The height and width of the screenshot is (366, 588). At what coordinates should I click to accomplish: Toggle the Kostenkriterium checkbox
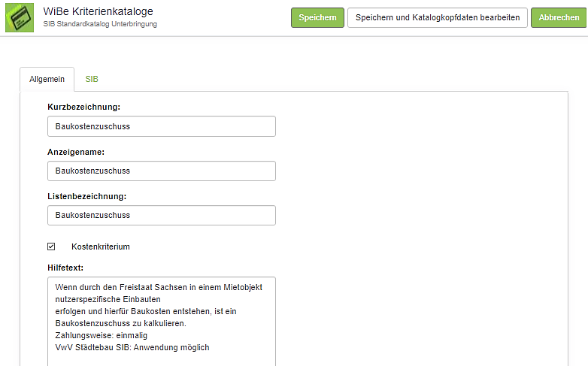pyautogui.click(x=52, y=247)
